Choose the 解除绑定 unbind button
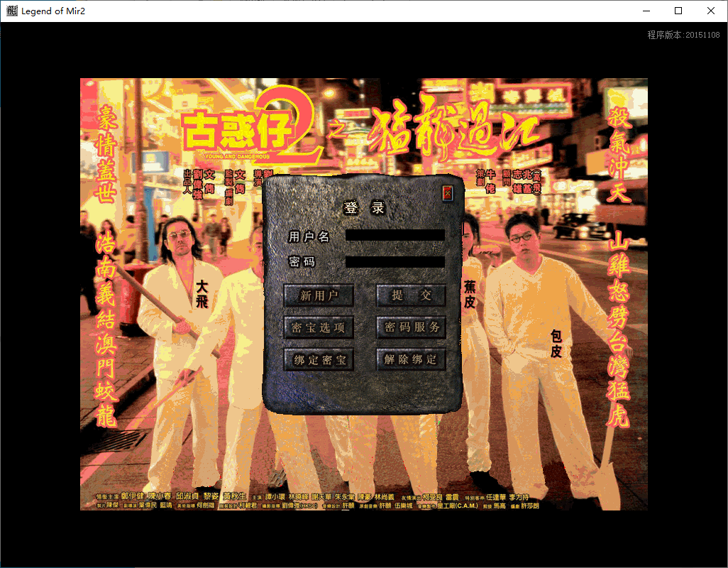This screenshot has height=568, width=728. tap(411, 359)
